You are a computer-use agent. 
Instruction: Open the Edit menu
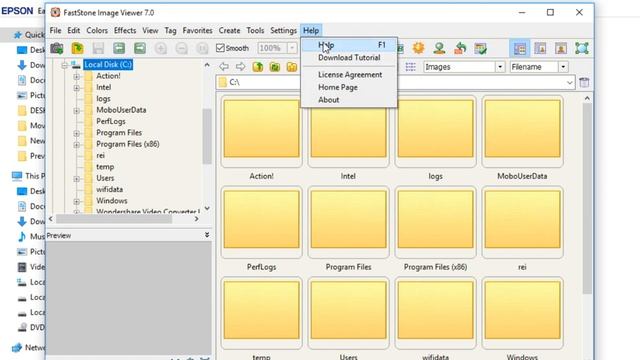click(x=74, y=31)
